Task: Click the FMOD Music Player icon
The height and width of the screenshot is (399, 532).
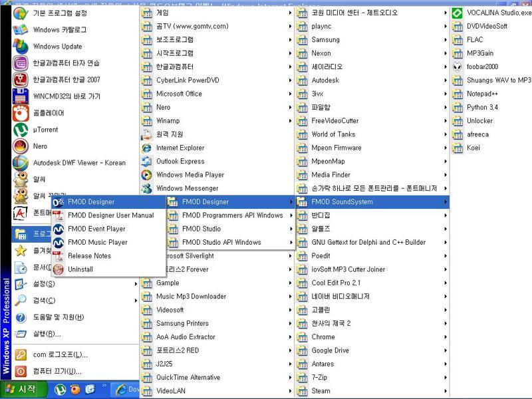Action: pos(59,242)
